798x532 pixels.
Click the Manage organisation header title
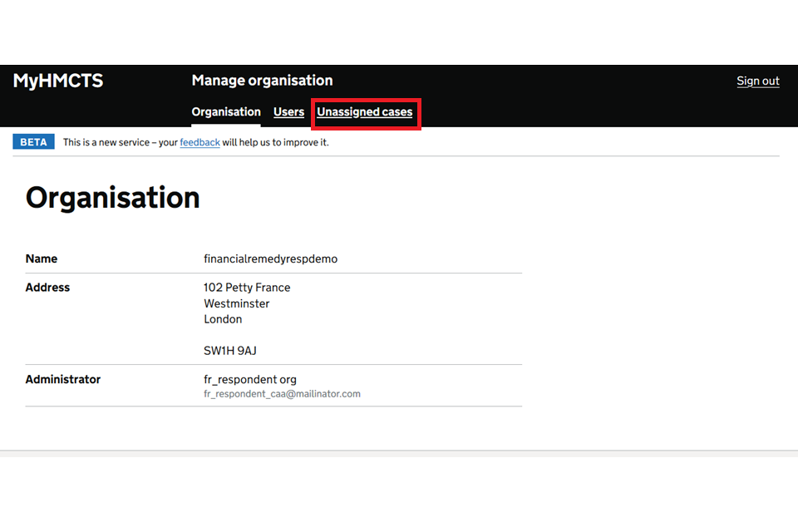pos(262,81)
